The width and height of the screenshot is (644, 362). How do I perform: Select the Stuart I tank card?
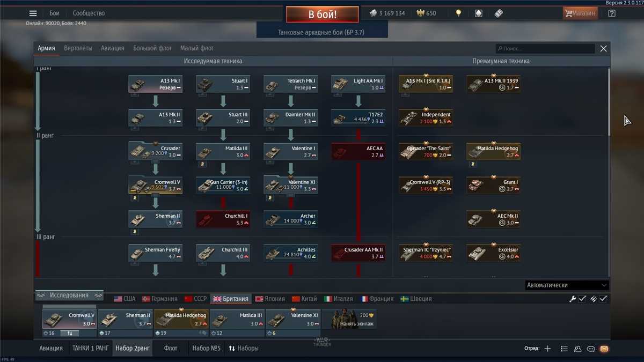coord(223,84)
